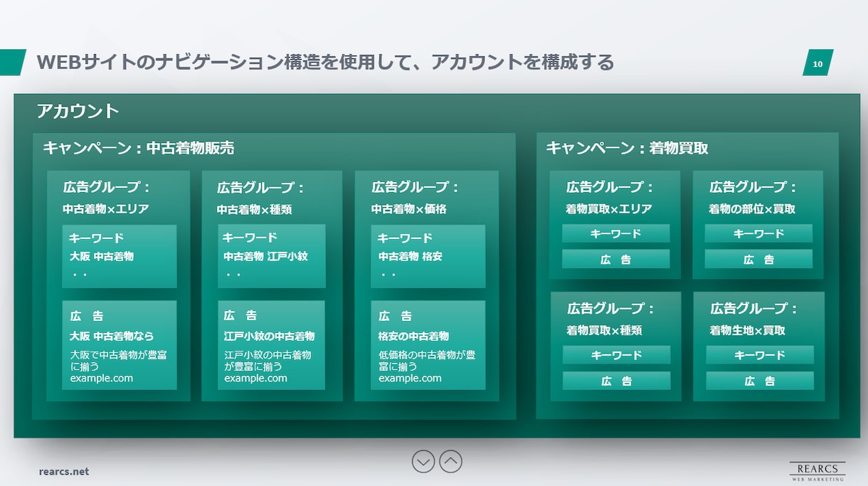
Task: Click ad group 着物の部位×買取 label
Action: point(752,209)
